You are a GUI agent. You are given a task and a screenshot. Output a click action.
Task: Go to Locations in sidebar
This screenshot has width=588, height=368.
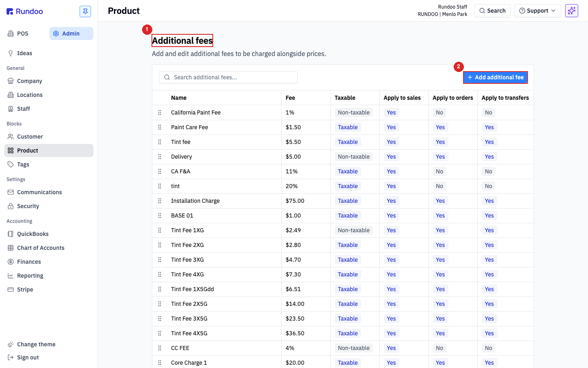(x=49, y=95)
